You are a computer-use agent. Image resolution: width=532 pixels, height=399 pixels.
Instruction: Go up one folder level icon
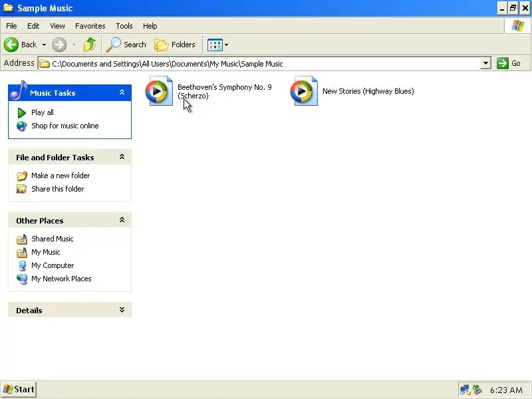[x=90, y=45]
